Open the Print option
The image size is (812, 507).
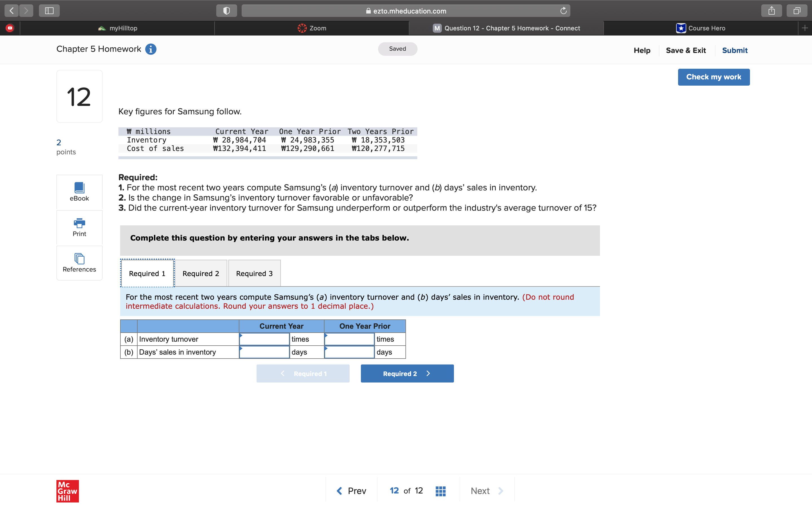(x=79, y=228)
